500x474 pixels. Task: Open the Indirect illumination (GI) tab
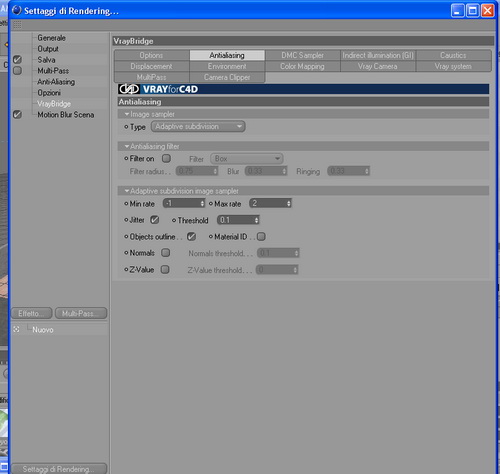(x=378, y=55)
